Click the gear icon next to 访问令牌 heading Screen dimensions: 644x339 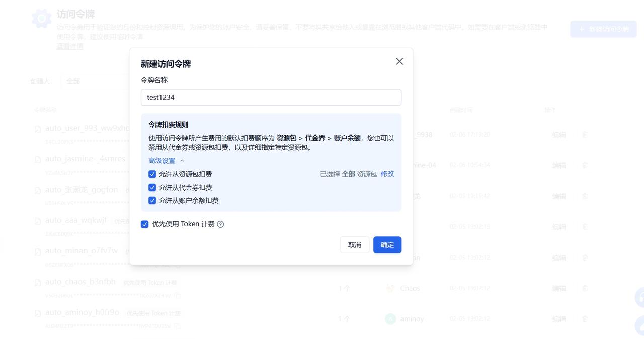tap(41, 19)
